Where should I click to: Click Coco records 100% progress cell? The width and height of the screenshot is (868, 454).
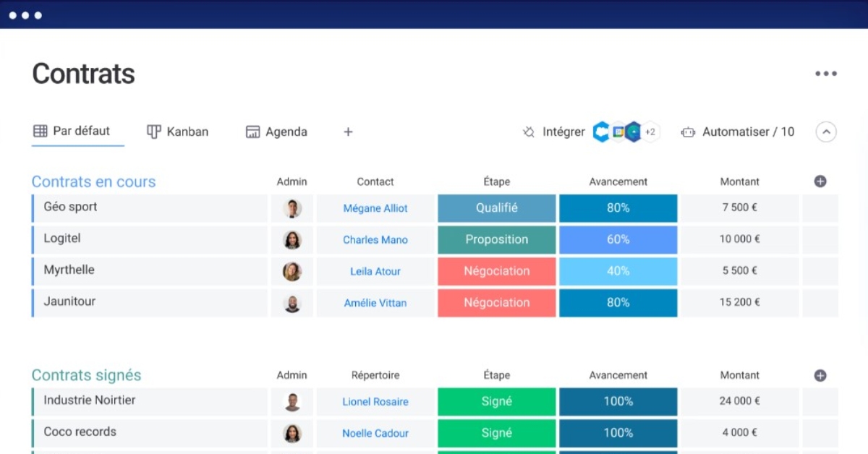(x=618, y=434)
